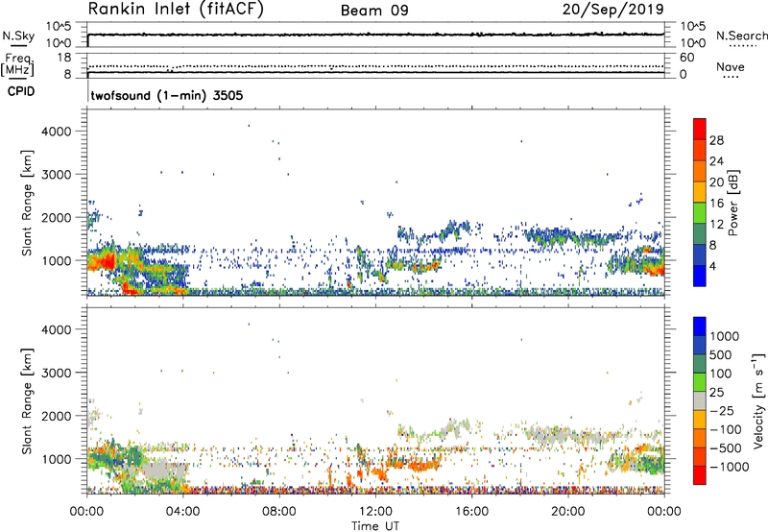The width and height of the screenshot is (768, 532).
Task: Click the 'Nave' legend label
Action: click(730, 67)
